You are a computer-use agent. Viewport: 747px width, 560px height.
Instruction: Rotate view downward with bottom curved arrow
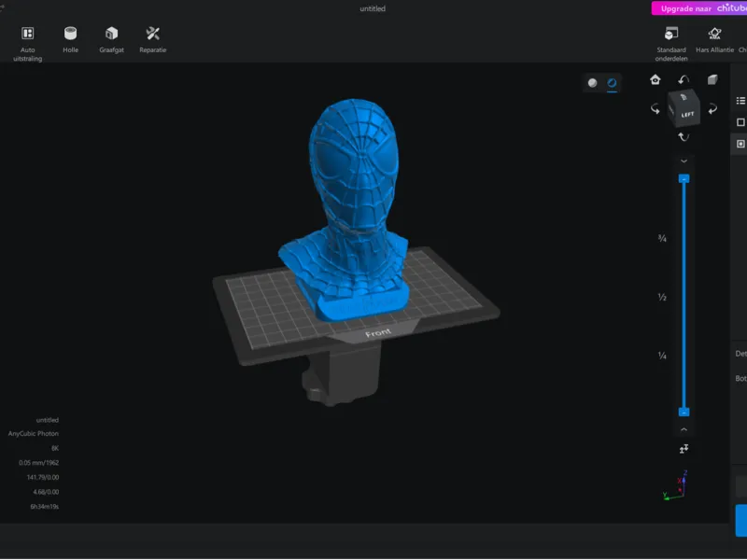click(x=684, y=137)
